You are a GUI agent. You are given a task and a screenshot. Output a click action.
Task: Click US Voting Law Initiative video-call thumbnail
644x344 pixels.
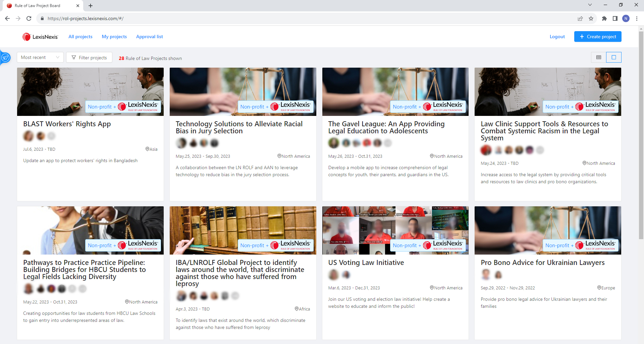click(395, 230)
